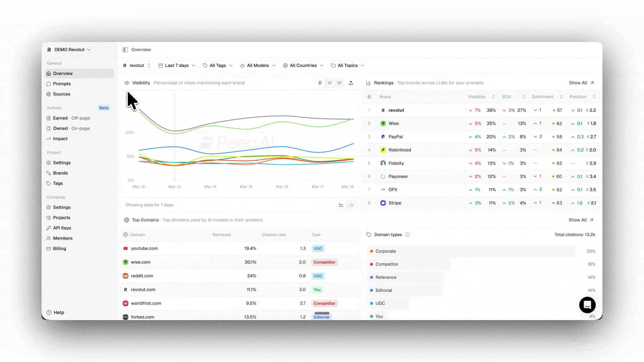Open the revolut brand selector dropdown

tap(137, 65)
